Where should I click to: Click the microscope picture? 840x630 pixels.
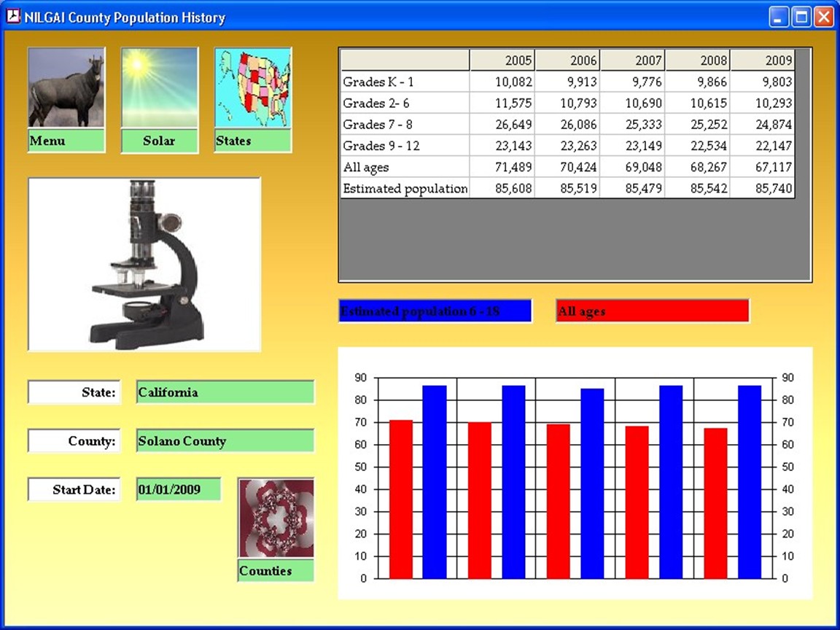[144, 264]
